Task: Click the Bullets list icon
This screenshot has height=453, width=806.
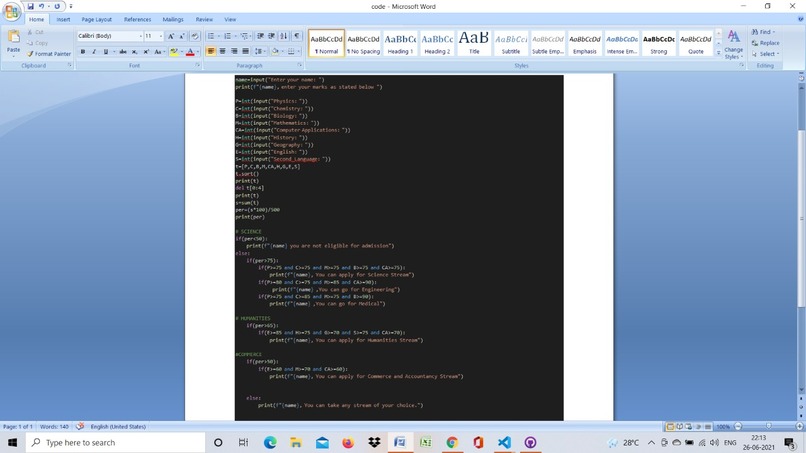Action: tap(211, 37)
